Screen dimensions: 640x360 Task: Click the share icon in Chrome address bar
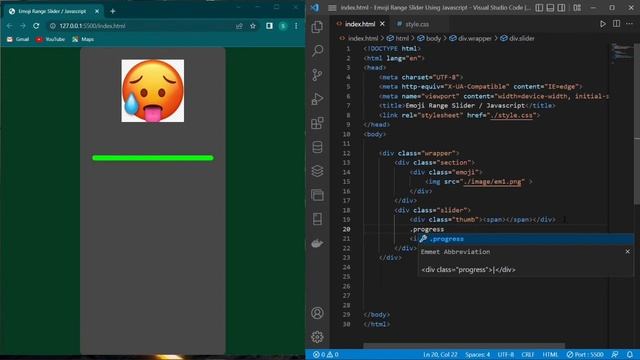click(x=239, y=26)
